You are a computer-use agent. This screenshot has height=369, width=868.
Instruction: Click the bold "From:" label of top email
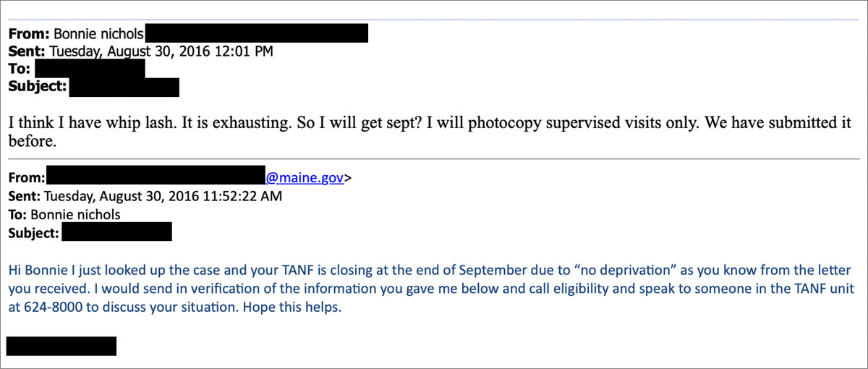pos(27,33)
